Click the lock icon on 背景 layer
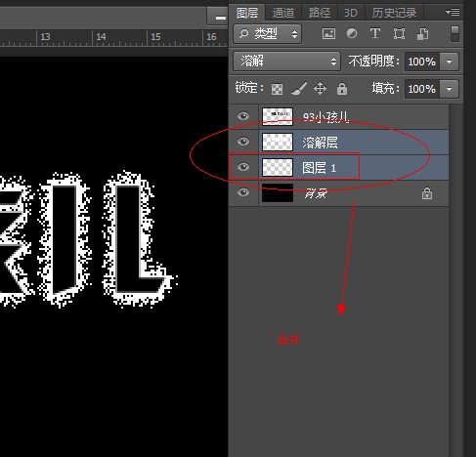 (427, 193)
